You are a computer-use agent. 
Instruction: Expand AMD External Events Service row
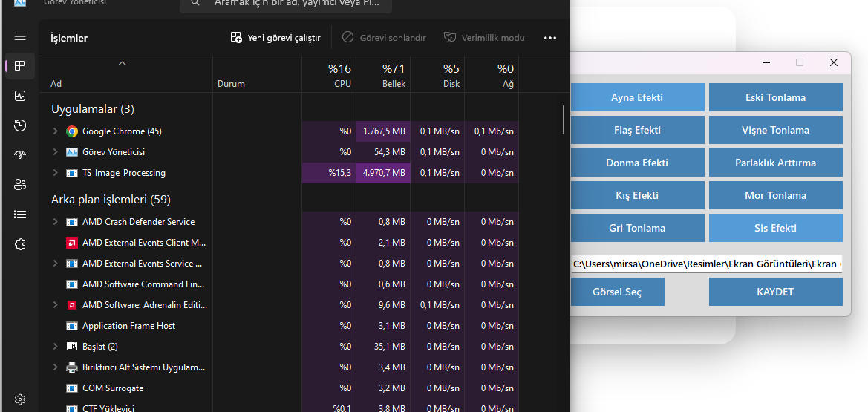(x=55, y=264)
